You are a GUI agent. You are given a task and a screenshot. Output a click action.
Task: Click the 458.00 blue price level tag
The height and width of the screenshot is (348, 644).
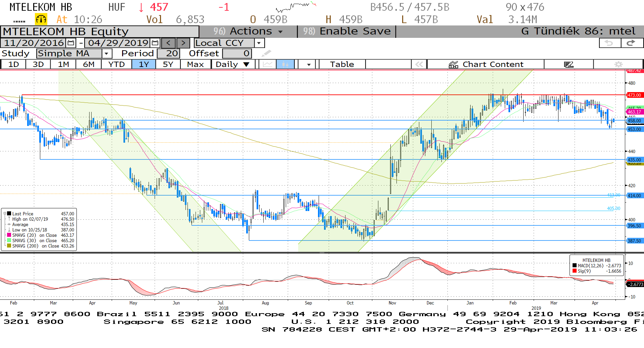pyautogui.click(x=635, y=121)
